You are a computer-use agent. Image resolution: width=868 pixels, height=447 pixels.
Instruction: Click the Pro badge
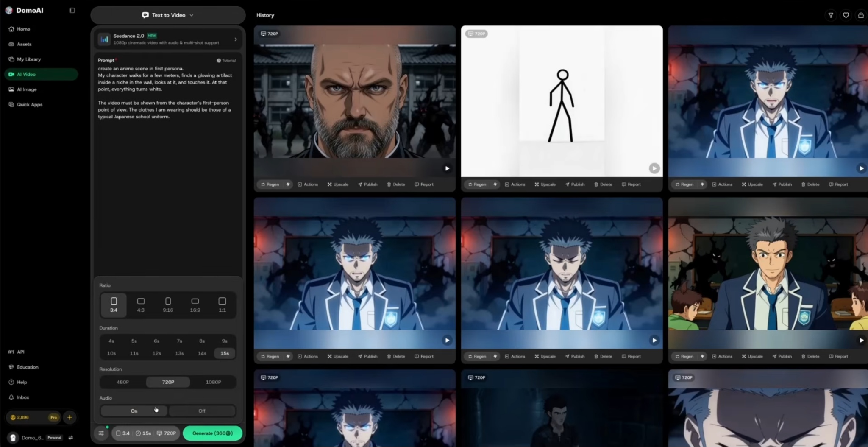pyautogui.click(x=54, y=417)
